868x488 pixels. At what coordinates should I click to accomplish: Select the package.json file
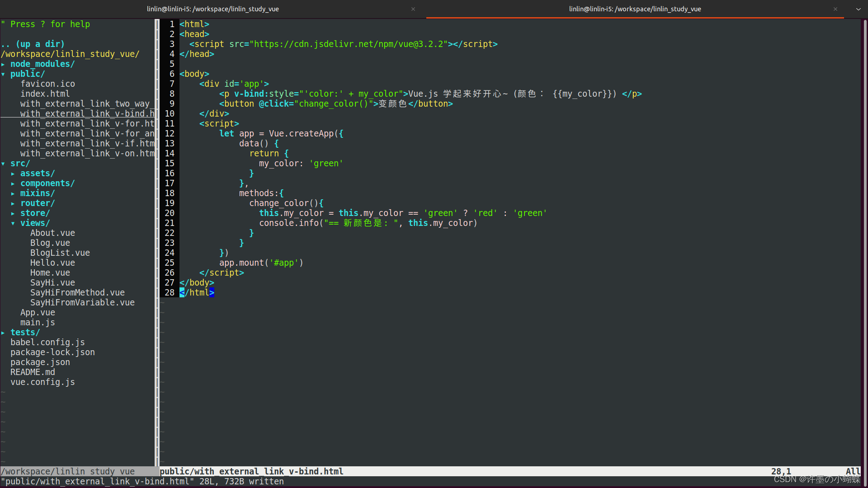coord(40,362)
